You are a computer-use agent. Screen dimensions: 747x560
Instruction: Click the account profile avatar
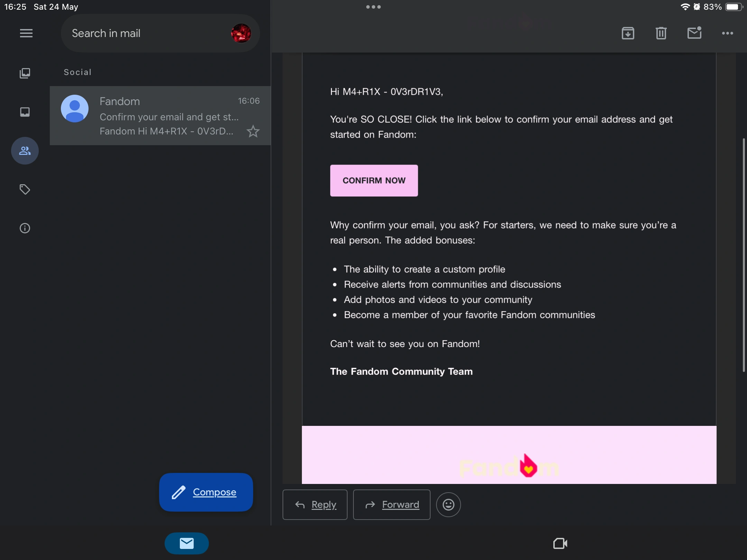pos(241,33)
